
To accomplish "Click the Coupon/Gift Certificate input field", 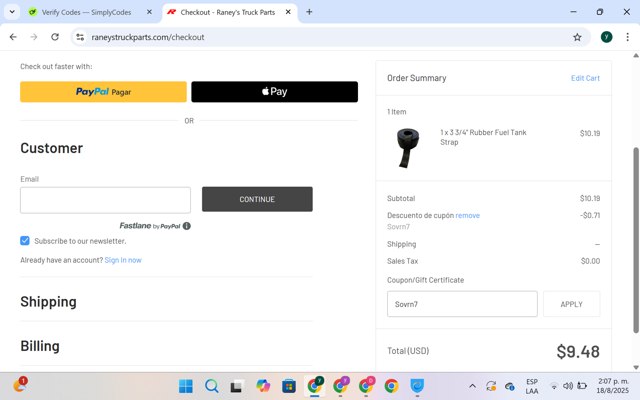I will click(x=462, y=304).
